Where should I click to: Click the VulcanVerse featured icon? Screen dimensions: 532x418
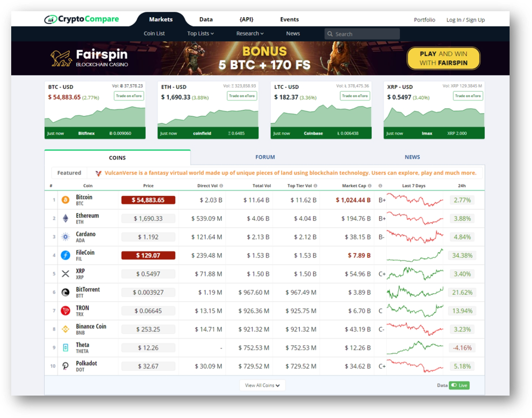[x=98, y=173]
